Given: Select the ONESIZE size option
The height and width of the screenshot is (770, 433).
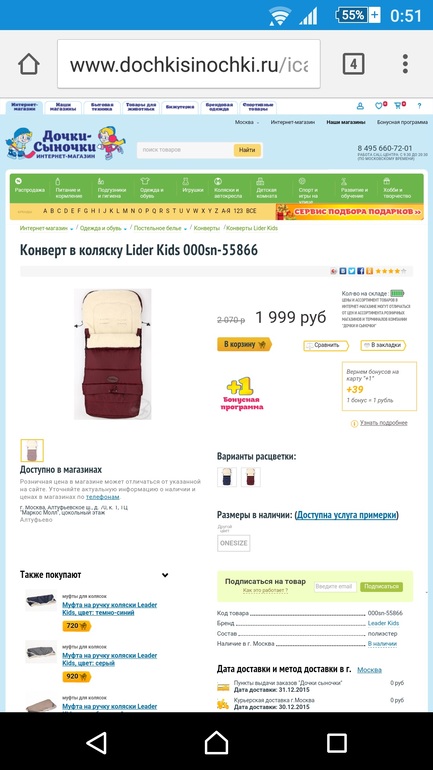Looking at the screenshot, I should coord(234,543).
